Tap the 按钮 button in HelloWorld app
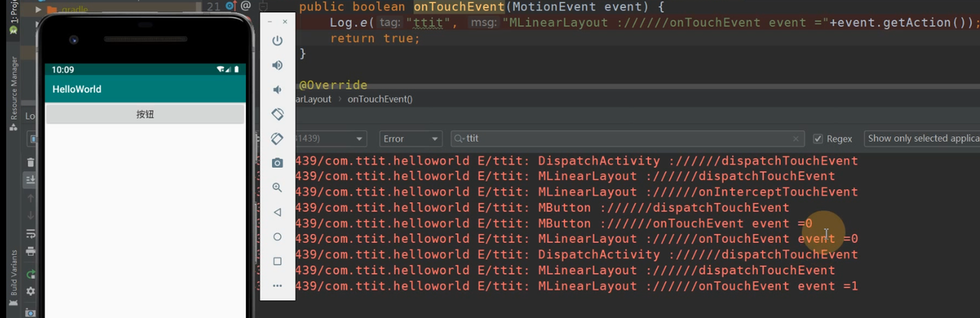 [145, 114]
